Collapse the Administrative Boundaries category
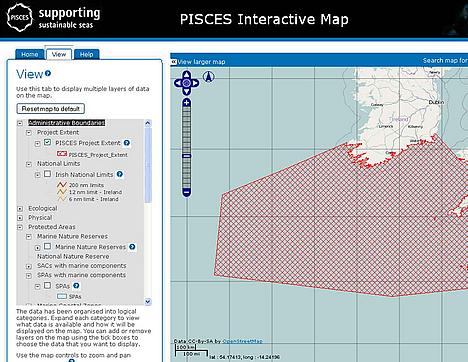 [20, 123]
